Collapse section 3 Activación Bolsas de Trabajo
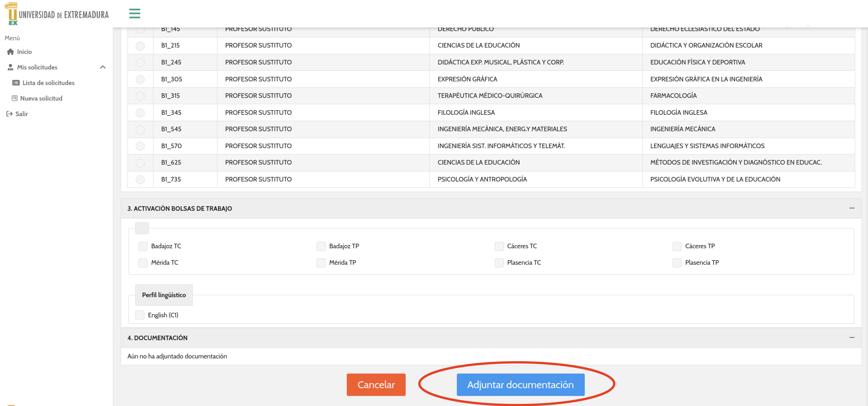Viewport: 868px width, 406px height. pos(852,208)
